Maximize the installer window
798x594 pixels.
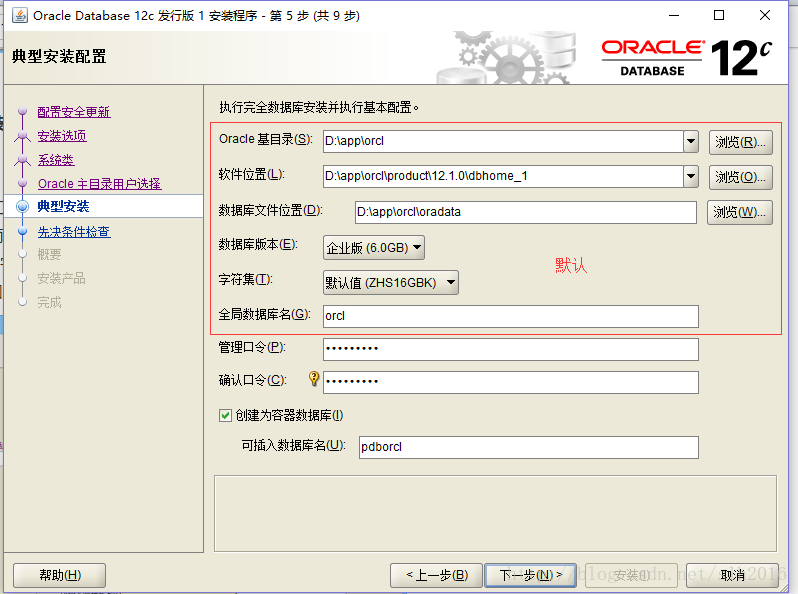pos(719,15)
